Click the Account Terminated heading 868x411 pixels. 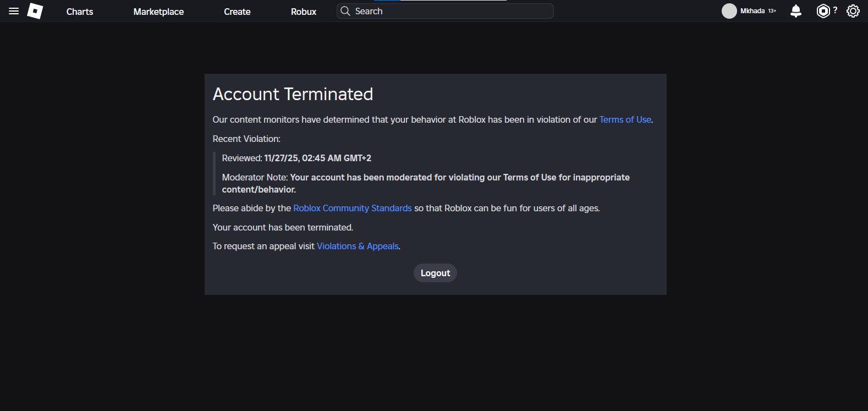(x=293, y=94)
